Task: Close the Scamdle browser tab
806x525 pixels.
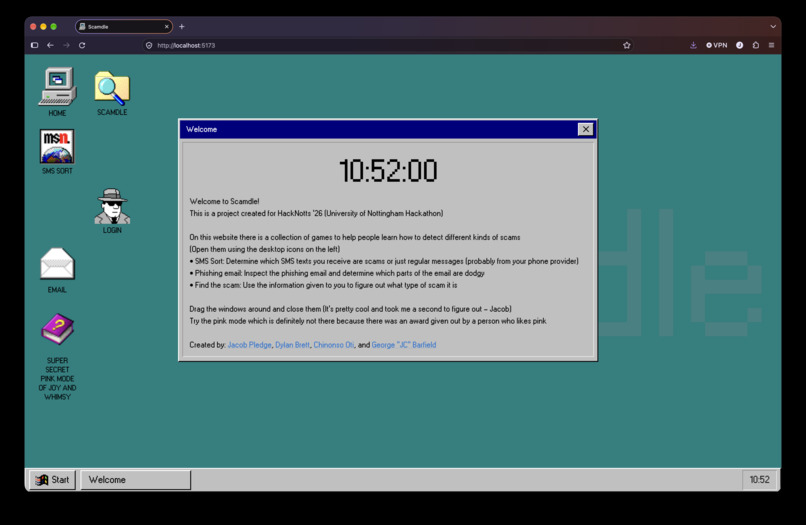Action: (167, 26)
